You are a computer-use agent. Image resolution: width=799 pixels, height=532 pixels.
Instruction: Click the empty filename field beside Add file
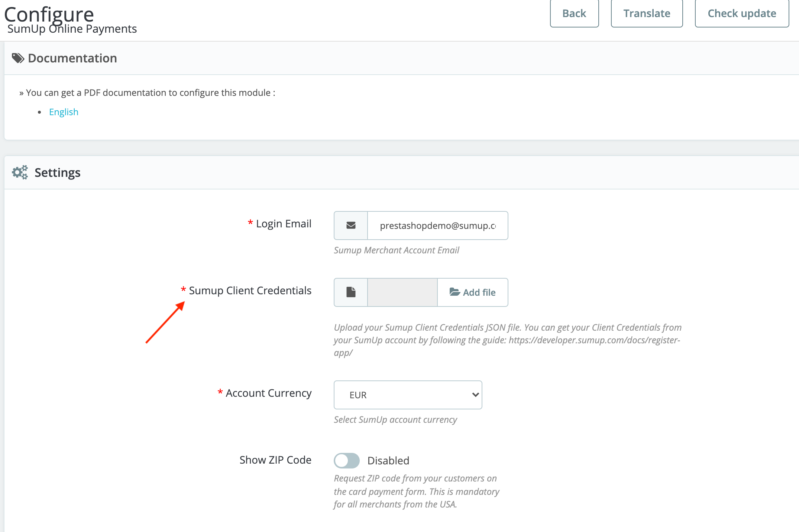pos(402,292)
